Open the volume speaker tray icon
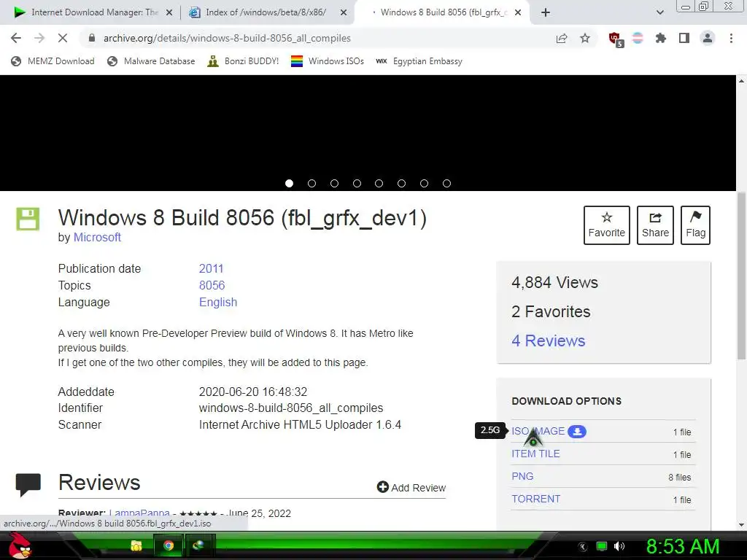This screenshot has width=747, height=560. (619, 546)
